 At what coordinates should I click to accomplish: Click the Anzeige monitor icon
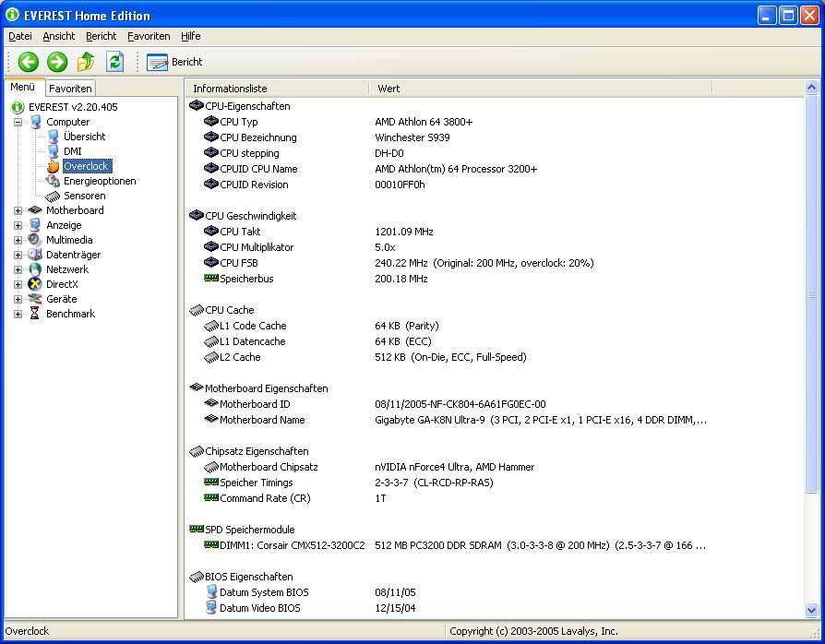pos(35,225)
